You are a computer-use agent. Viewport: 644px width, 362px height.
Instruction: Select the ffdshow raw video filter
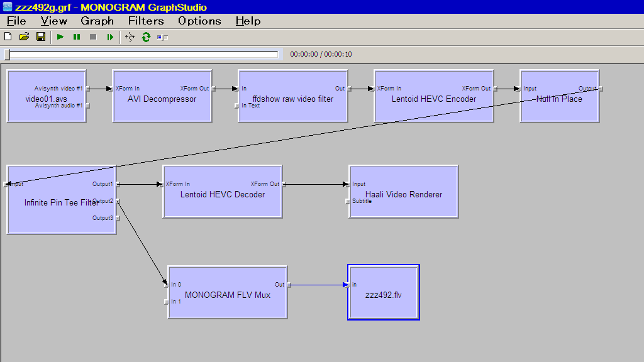pyautogui.click(x=293, y=96)
